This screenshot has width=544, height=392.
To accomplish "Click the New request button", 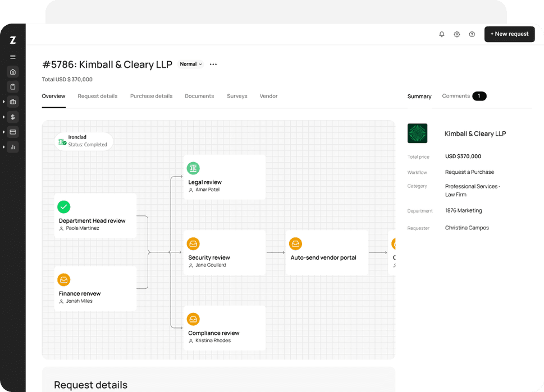I will (x=509, y=34).
